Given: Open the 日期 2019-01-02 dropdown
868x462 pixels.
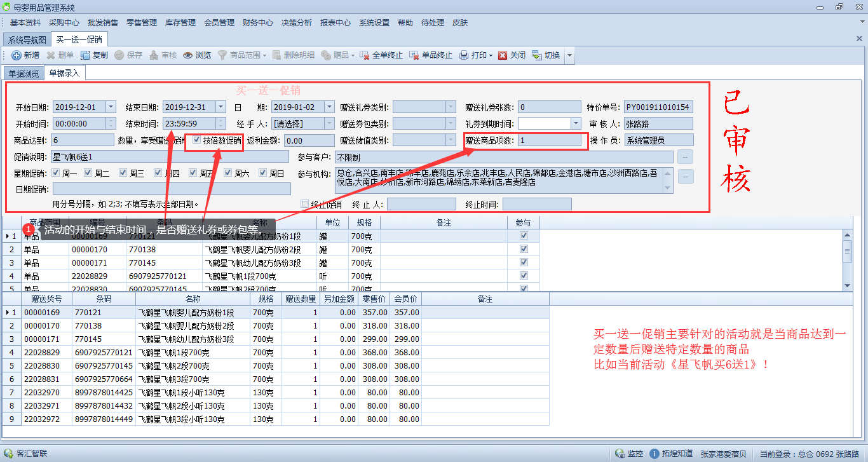Looking at the screenshot, I should (330, 107).
